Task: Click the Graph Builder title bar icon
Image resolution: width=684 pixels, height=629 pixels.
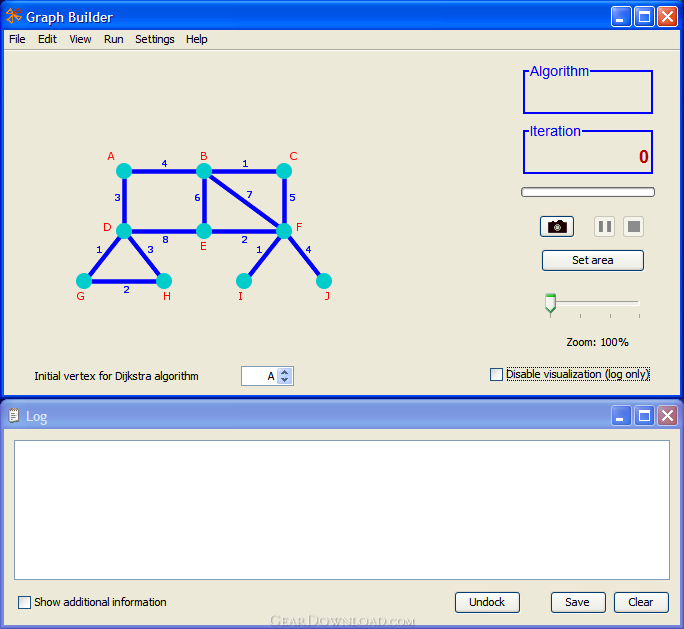Action: [x=14, y=16]
